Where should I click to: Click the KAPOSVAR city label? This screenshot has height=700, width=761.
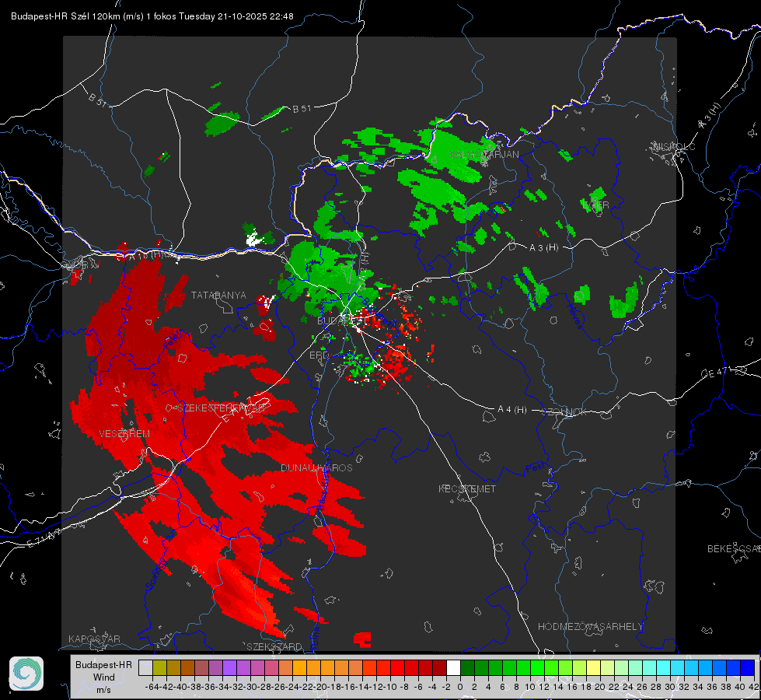pos(94,639)
